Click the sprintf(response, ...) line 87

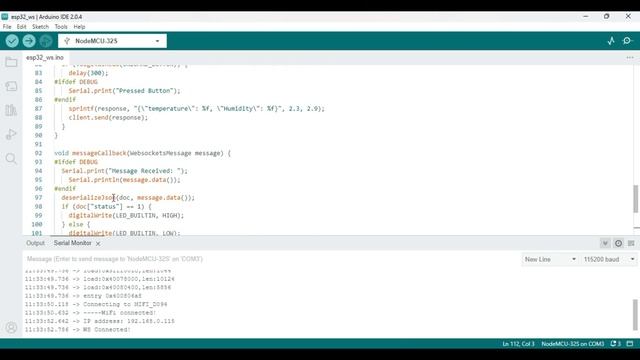(x=196, y=109)
